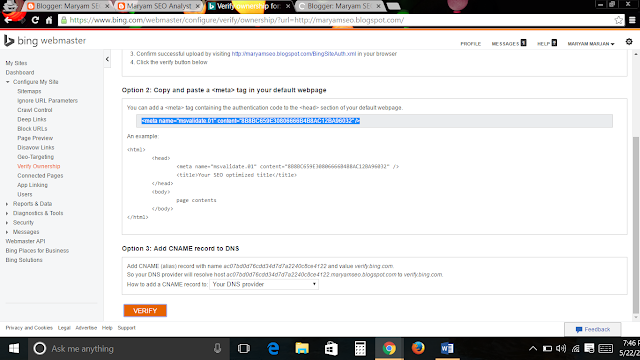The height and width of the screenshot is (360, 640).
Task: Open the network tray icon
Action: click(x=576, y=349)
